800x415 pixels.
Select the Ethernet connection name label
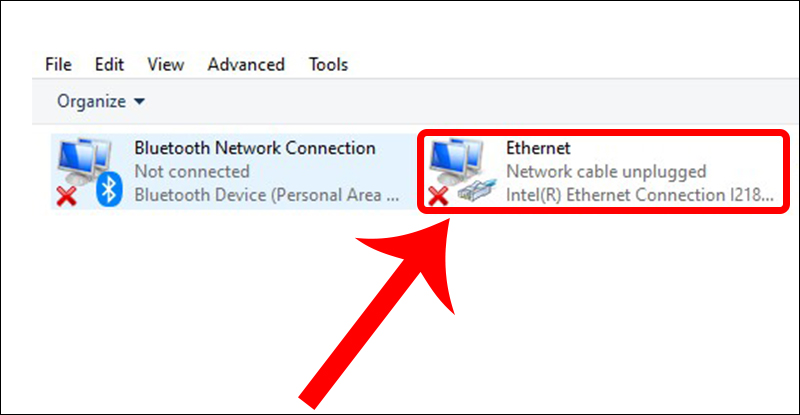point(538,148)
